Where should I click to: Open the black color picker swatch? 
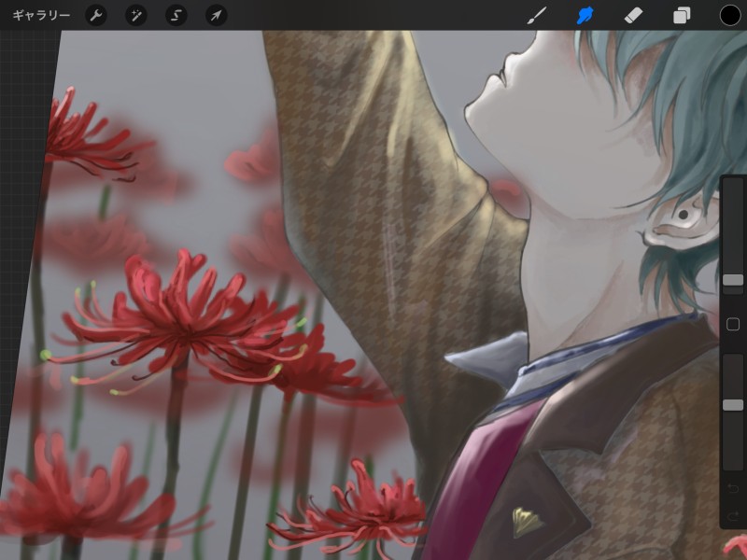730,15
